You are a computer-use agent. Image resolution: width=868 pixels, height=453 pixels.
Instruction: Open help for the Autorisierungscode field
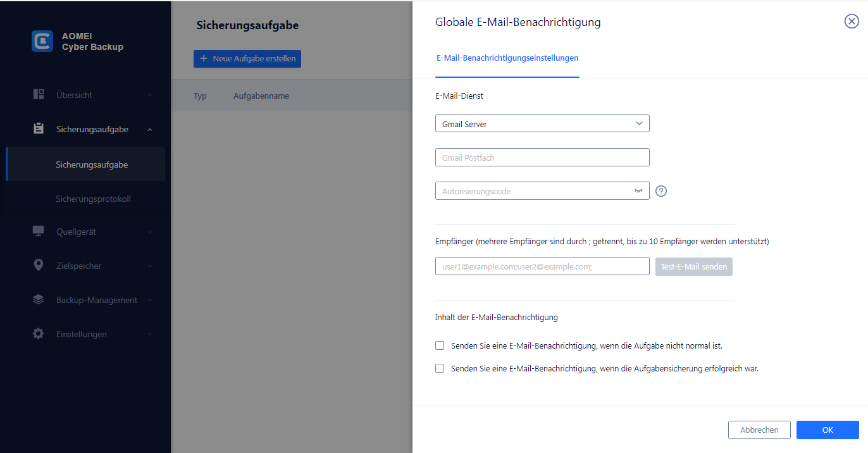pyautogui.click(x=661, y=191)
